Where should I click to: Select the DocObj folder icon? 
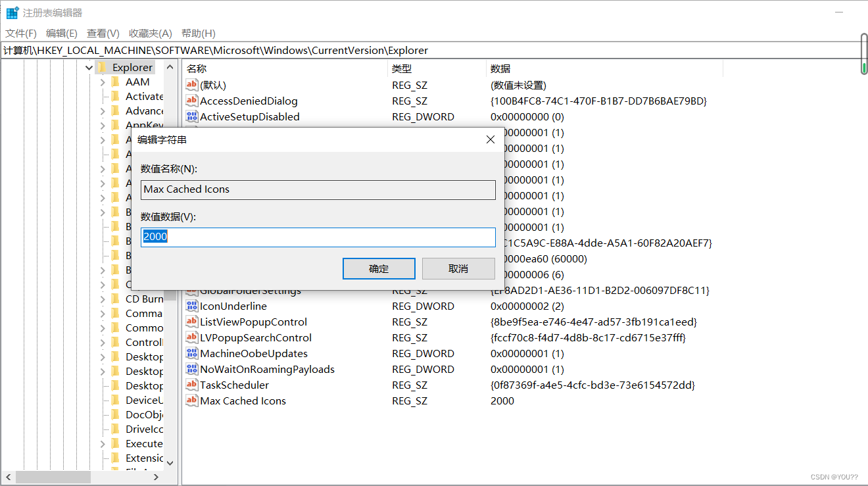tap(115, 414)
